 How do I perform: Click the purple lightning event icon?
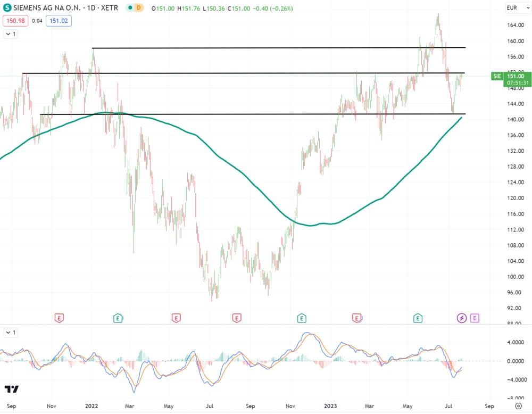click(462, 318)
